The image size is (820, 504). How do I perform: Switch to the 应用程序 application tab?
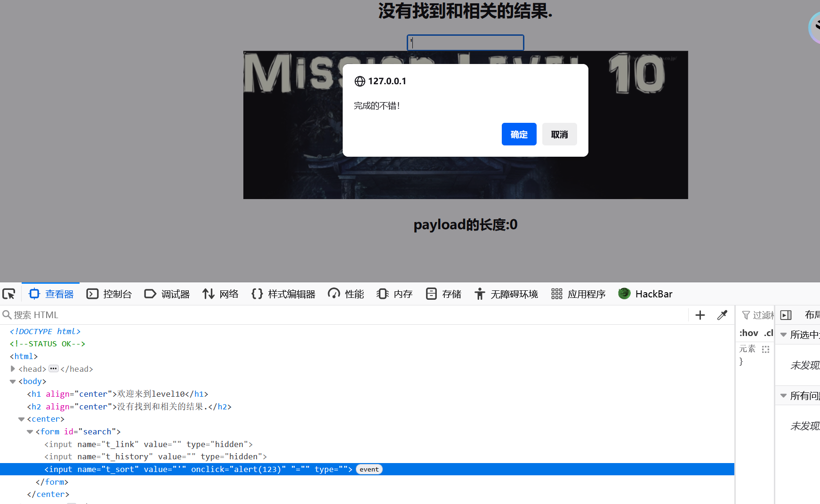[x=578, y=294]
